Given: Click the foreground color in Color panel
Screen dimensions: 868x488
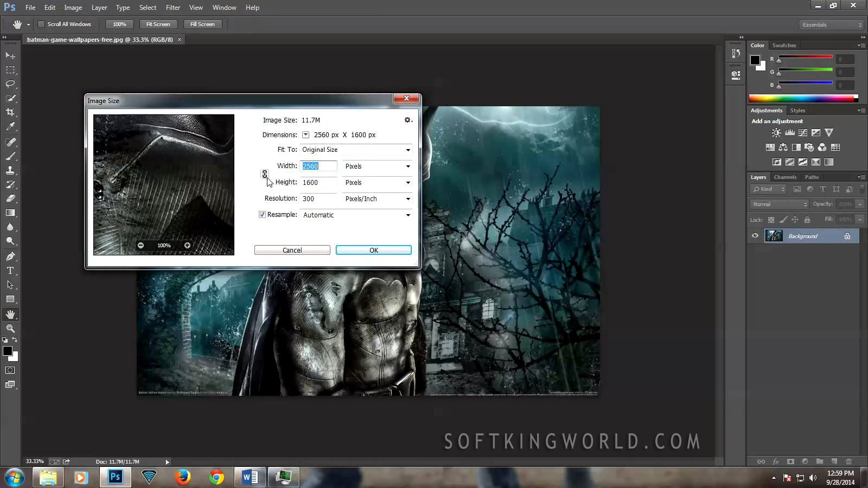Looking at the screenshot, I should (x=755, y=60).
